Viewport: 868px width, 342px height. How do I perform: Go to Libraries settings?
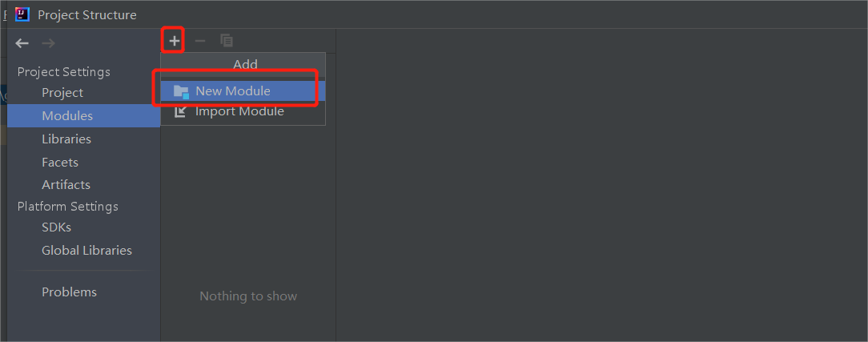coord(66,139)
